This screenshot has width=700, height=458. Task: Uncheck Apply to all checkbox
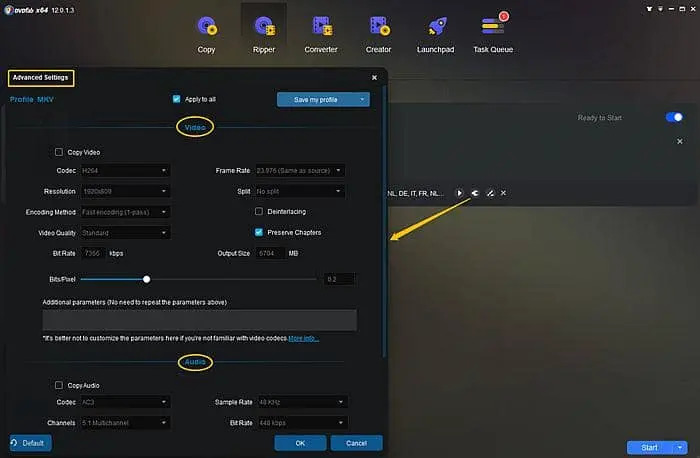(x=176, y=99)
